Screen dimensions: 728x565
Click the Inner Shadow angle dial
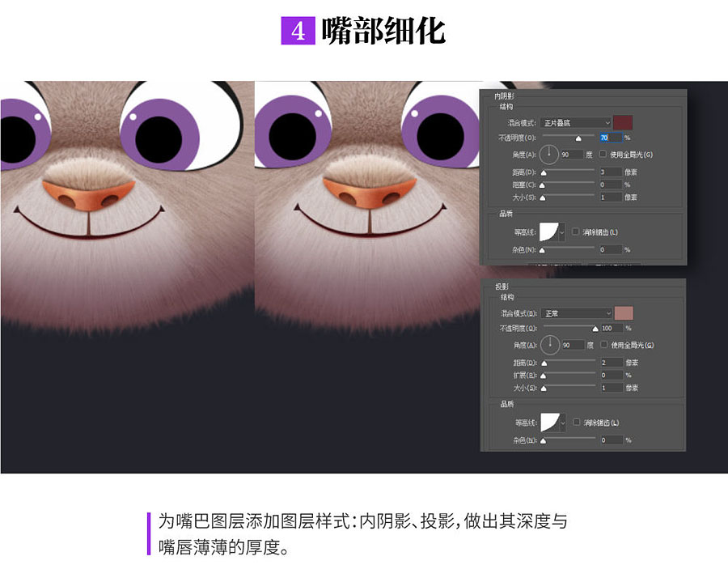pyautogui.click(x=548, y=155)
